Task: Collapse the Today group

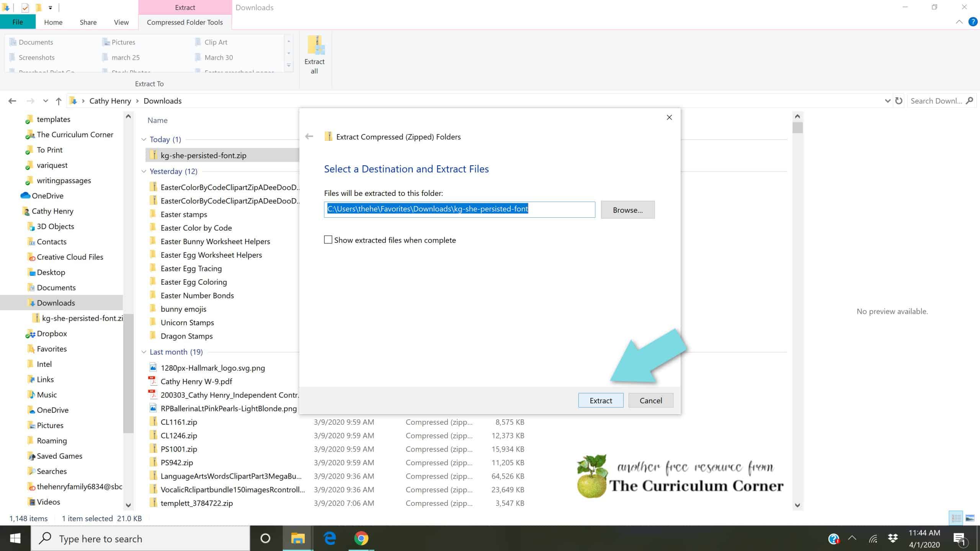Action: pyautogui.click(x=144, y=139)
